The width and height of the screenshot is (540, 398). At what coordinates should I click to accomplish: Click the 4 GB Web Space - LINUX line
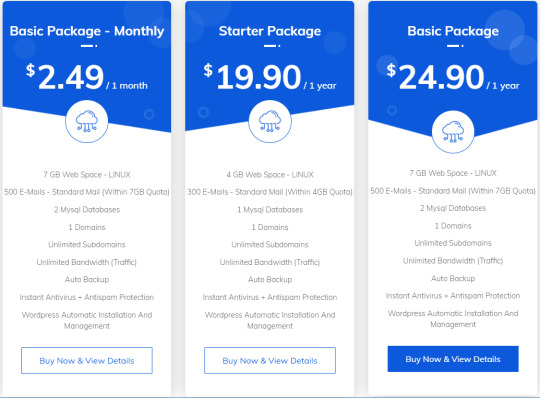point(270,175)
